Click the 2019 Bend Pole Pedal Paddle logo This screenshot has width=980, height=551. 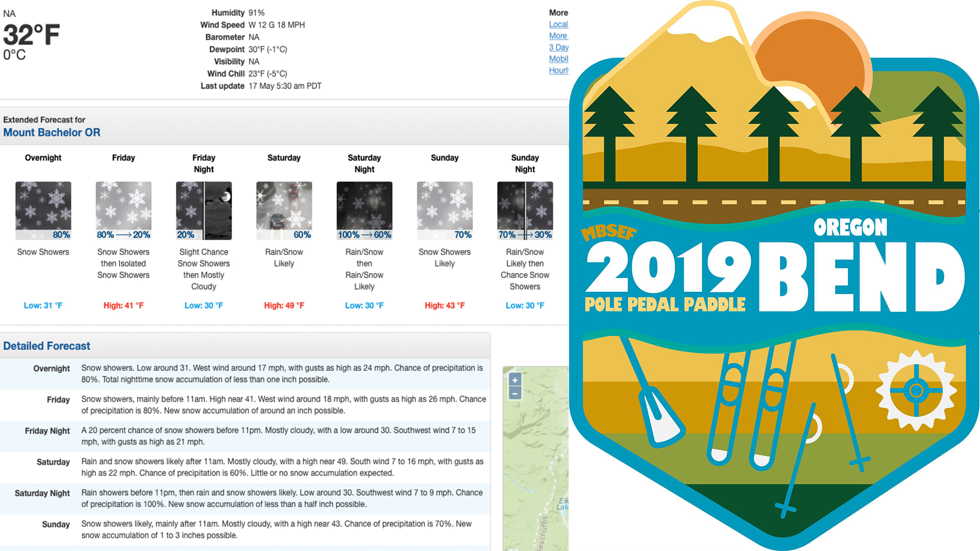[x=774, y=275]
